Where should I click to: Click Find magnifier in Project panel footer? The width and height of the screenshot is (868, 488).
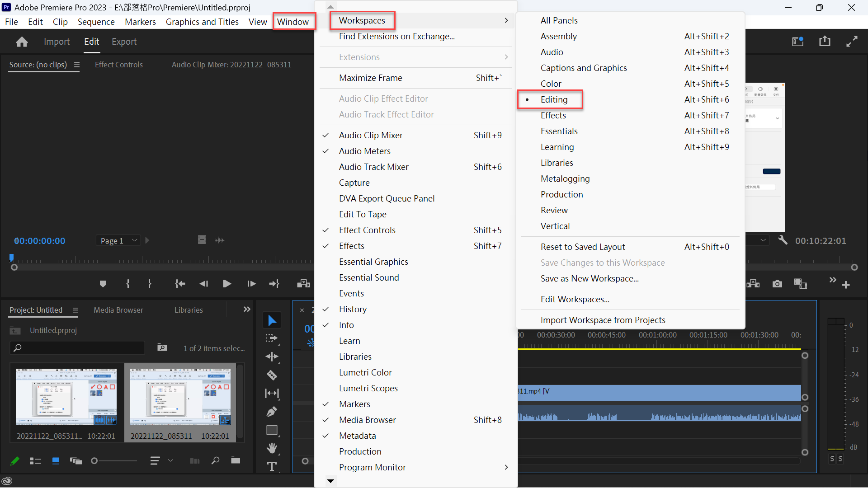215,460
